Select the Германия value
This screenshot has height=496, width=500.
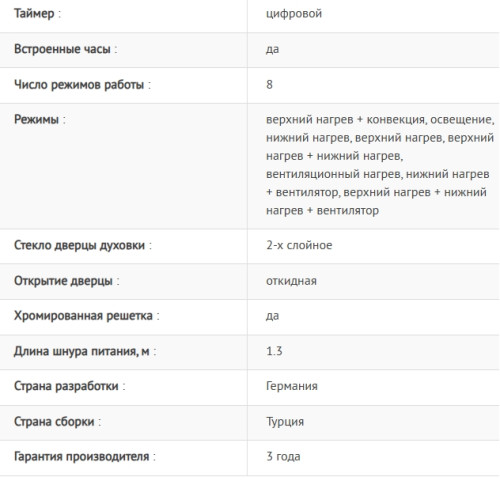tap(292, 386)
